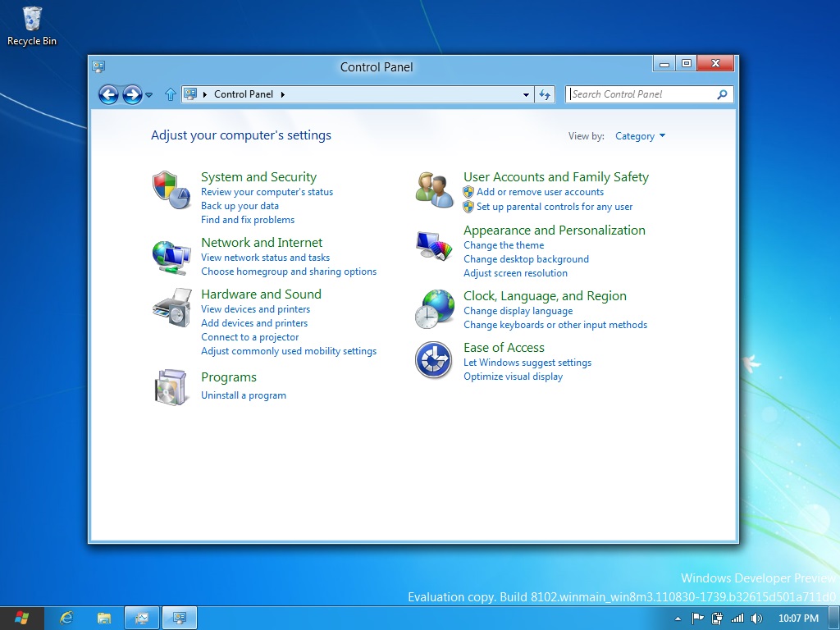Click the Network and Internet globe icon
Image resolution: width=840 pixels, height=630 pixels.
tap(171, 255)
